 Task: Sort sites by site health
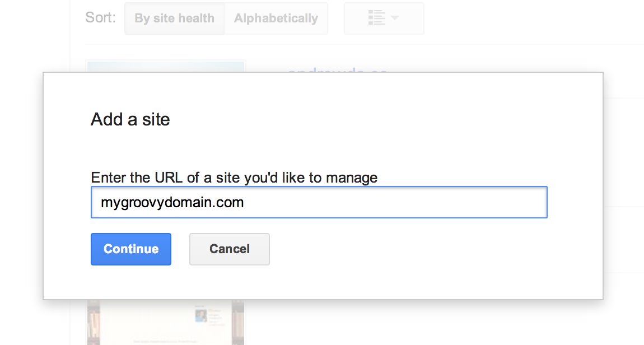pos(175,18)
